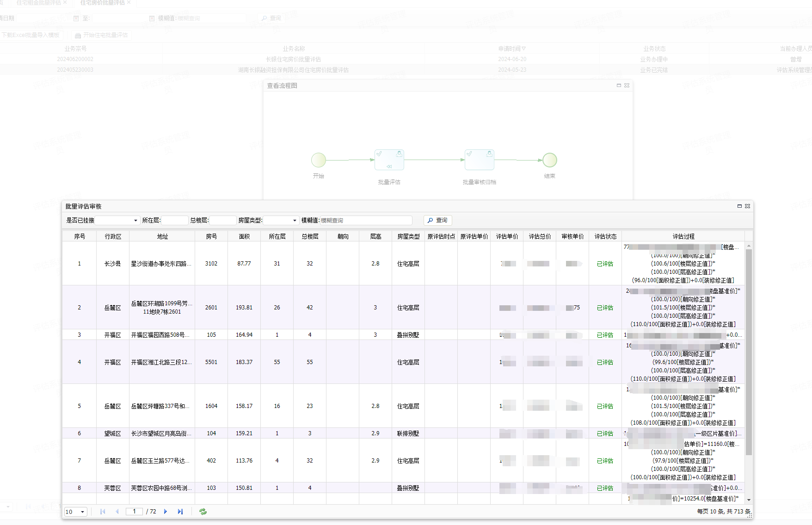Close the 批量评估审核 dialog
This screenshot has width=812, height=525.
747,206
